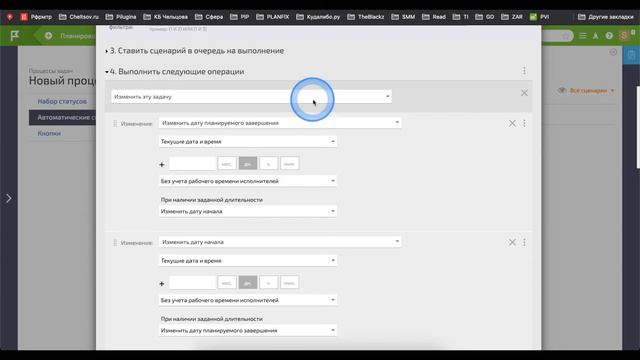Viewport: 640px width, 360px height.
Task: Select 'мин.' unit in the start date block
Action: coord(289,282)
